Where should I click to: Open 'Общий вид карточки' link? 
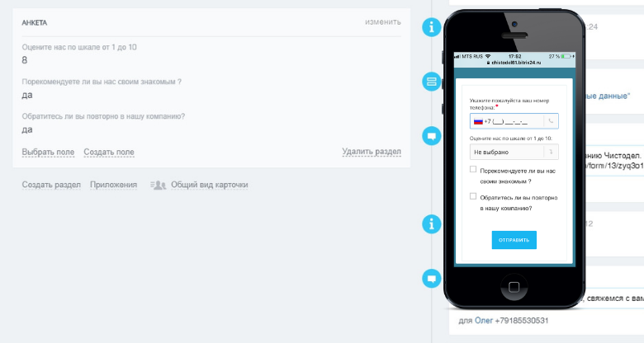pyautogui.click(x=210, y=185)
